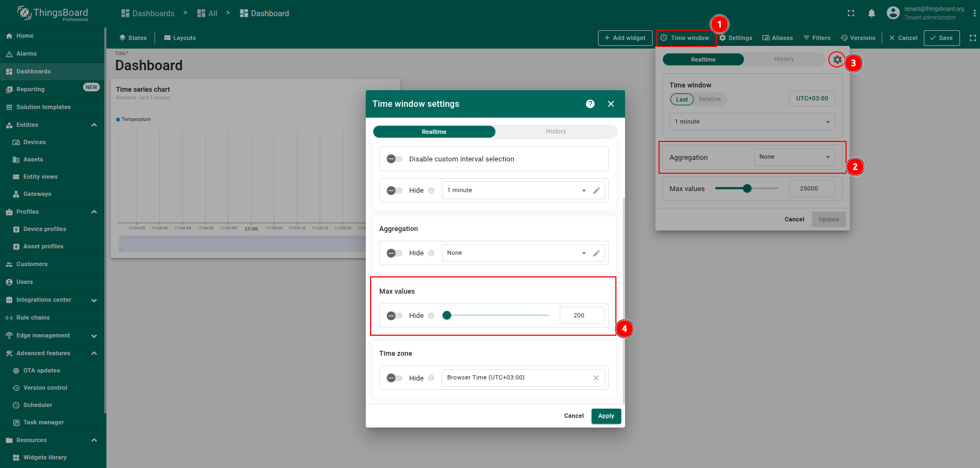Click the Apply button

606,416
